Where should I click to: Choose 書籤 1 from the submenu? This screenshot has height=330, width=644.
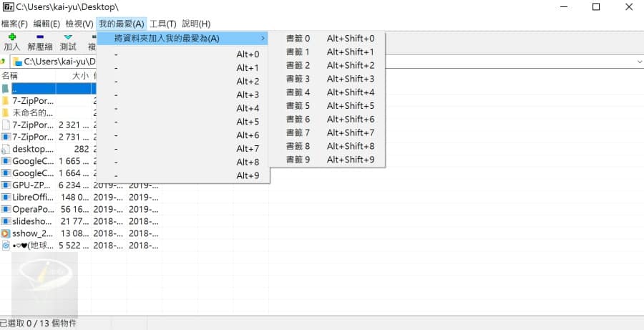tap(327, 52)
